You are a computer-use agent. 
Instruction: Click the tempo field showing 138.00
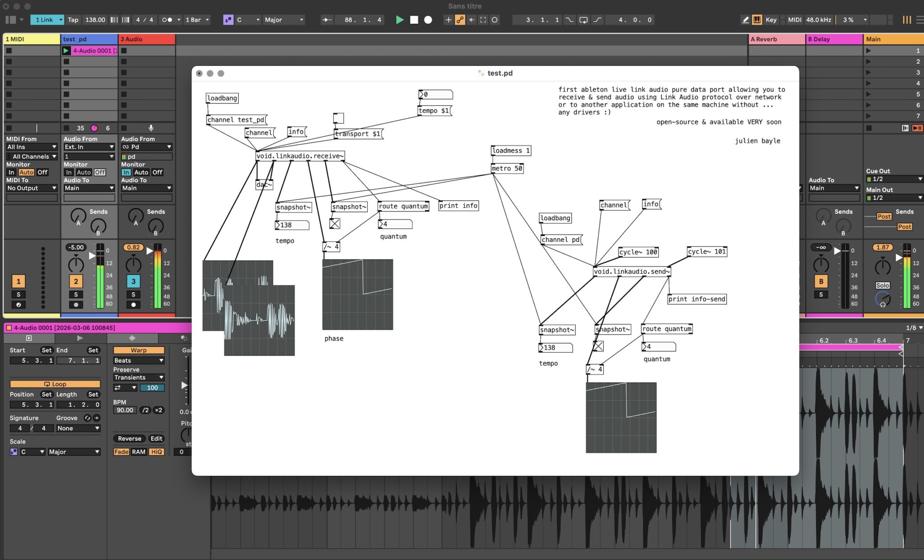(95, 20)
